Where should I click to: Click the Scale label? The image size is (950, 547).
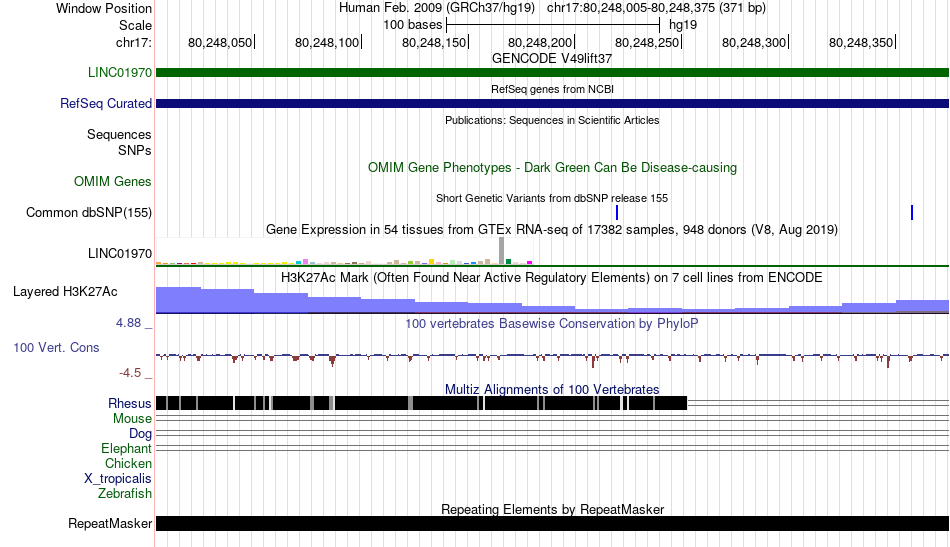tap(135, 25)
